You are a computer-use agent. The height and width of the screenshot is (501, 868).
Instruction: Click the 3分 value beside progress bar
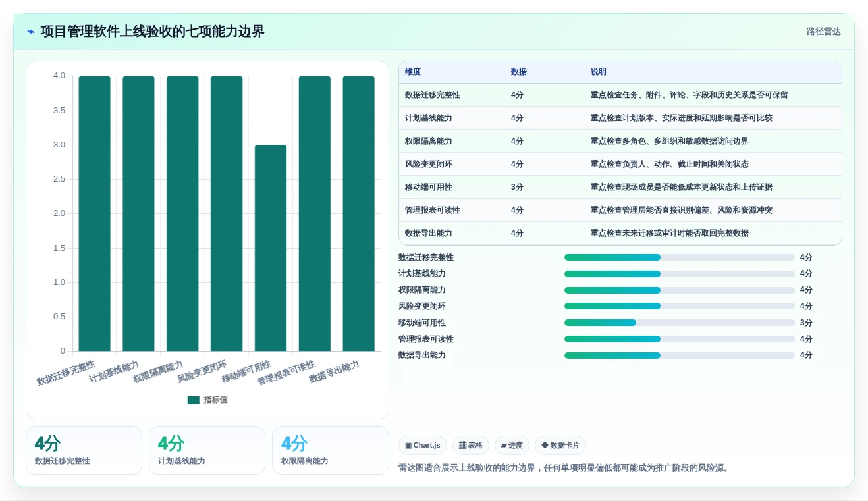[806, 323]
